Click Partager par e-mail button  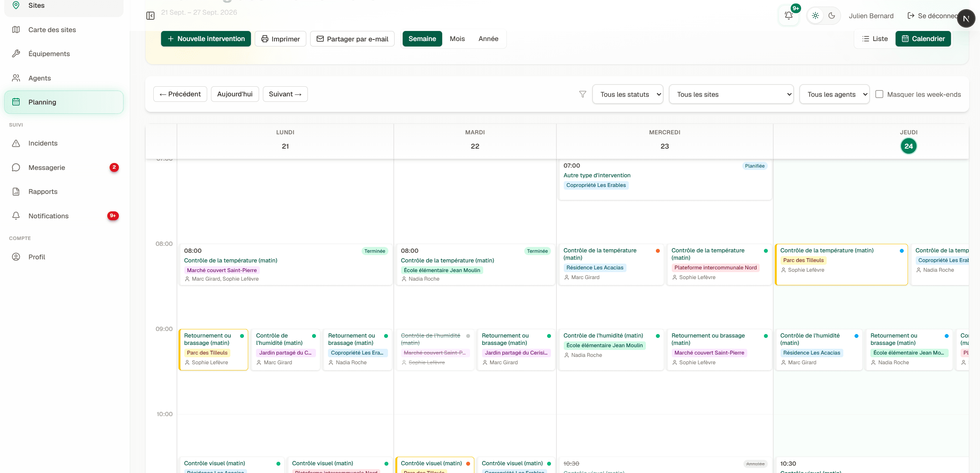point(352,39)
